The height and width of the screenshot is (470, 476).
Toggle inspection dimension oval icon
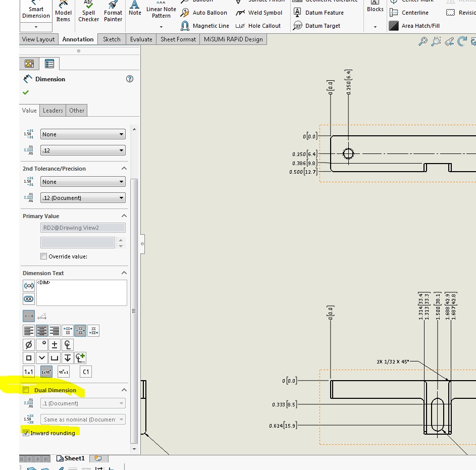(x=29, y=299)
